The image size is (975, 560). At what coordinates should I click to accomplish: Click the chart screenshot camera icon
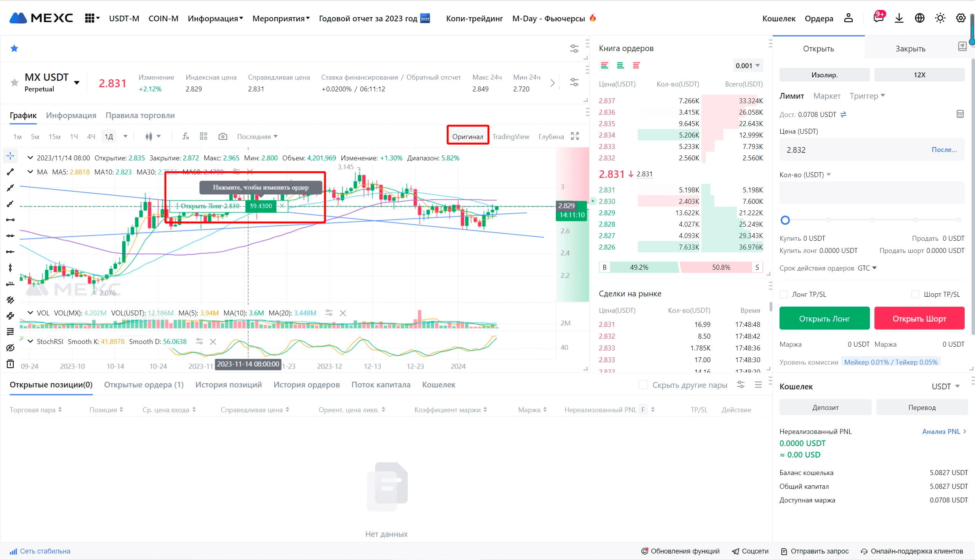tap(223, 136)
